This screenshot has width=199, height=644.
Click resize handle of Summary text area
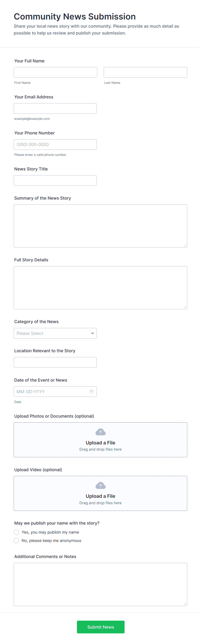pos(185,245)
